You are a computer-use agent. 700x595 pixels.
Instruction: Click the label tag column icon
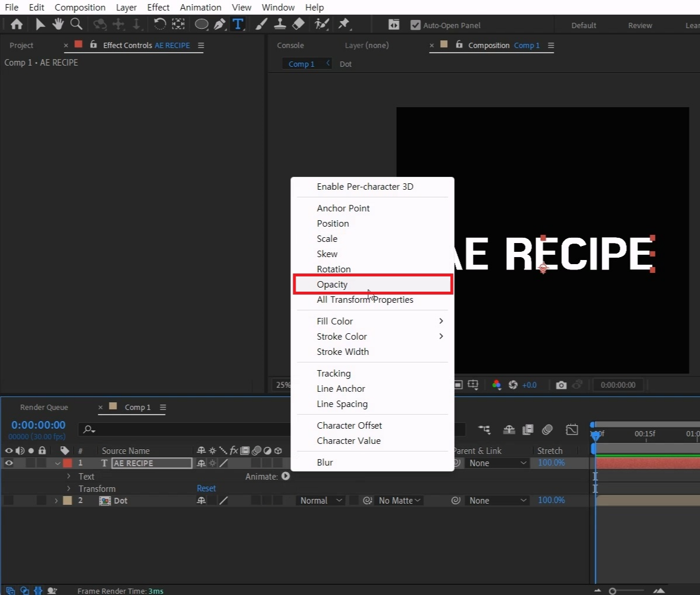65,450
